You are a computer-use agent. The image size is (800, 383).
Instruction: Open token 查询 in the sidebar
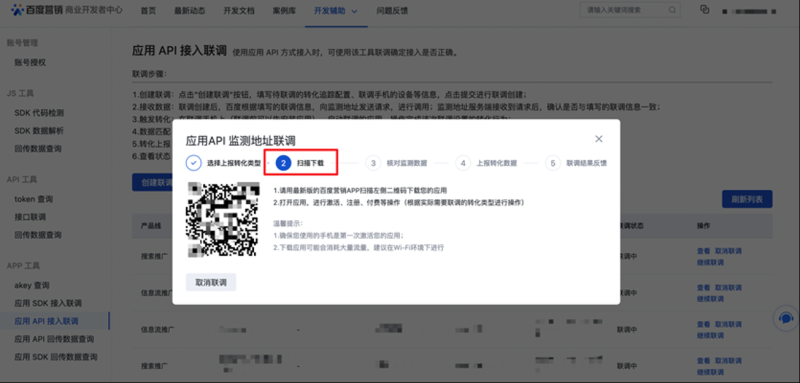pos(34,199)
